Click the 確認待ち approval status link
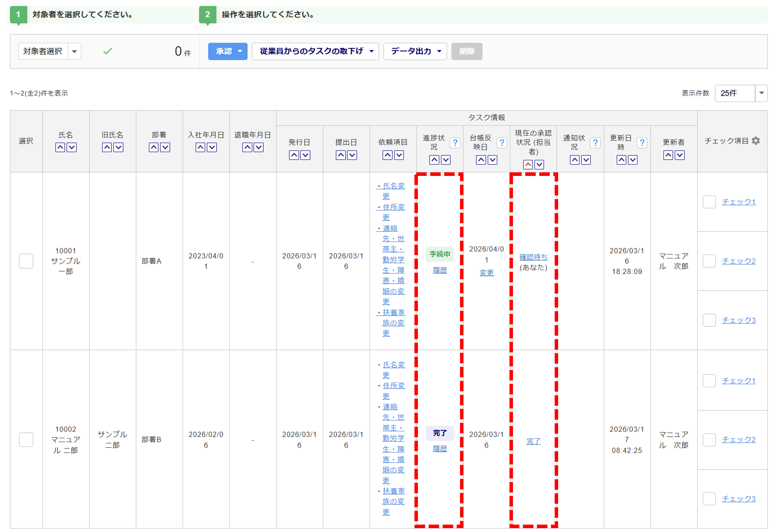This screenshot has height=532, width=779. [533, 257]
